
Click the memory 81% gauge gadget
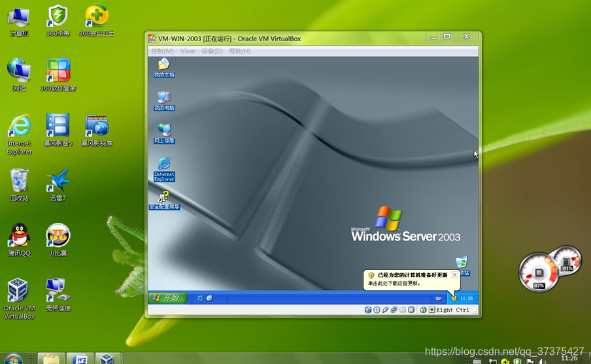pos(567,260)
